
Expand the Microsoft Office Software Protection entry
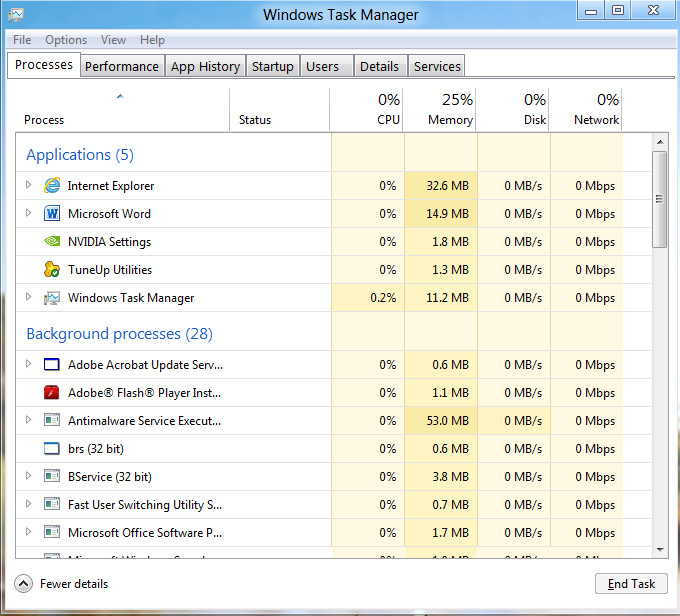(28, 531)
